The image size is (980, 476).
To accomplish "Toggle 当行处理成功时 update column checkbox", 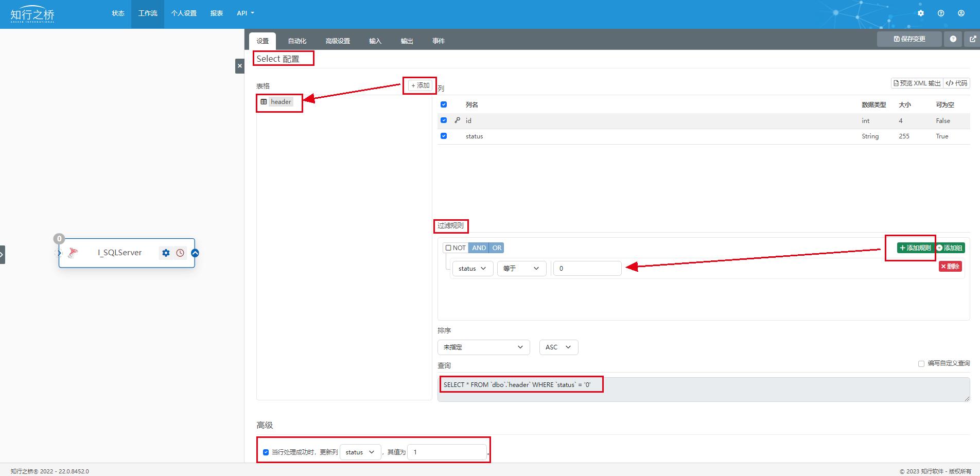I will coord(266,452).
